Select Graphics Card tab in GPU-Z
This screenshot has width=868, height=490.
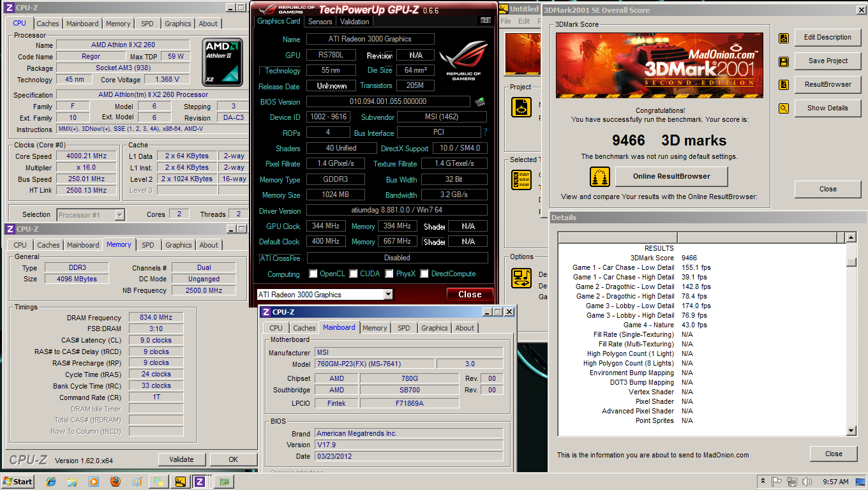(x=279, y=21)
